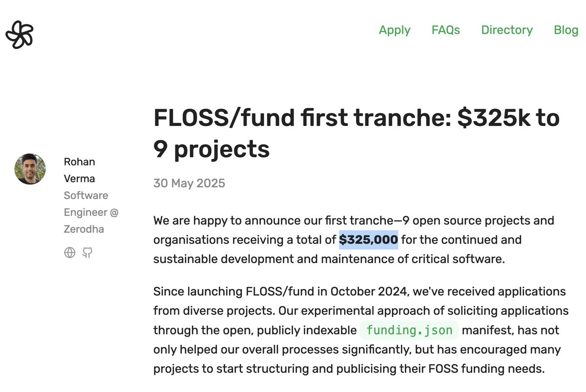The height and width of the screenshot is (392, 586).
Task: Select the funding.json code label
Action: click(x=409, y=330)
